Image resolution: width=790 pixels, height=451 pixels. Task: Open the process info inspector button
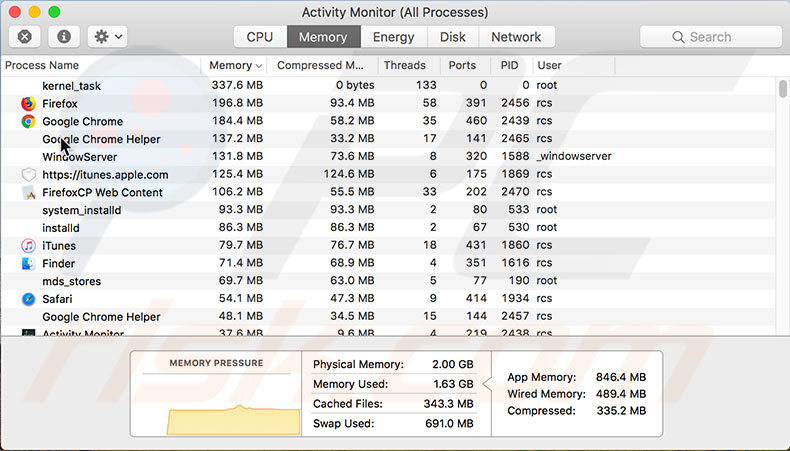[x=63, y=37]
